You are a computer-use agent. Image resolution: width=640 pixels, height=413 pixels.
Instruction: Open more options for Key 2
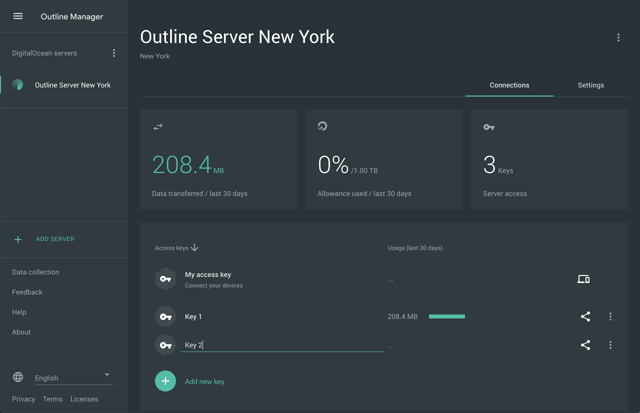pos(610,345)
